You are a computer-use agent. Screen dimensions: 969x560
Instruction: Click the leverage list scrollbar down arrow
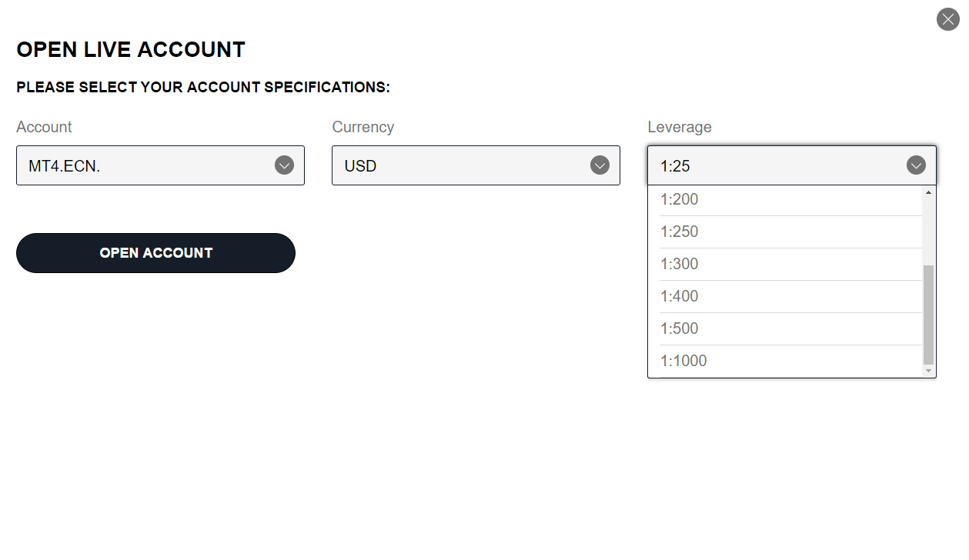928,371
